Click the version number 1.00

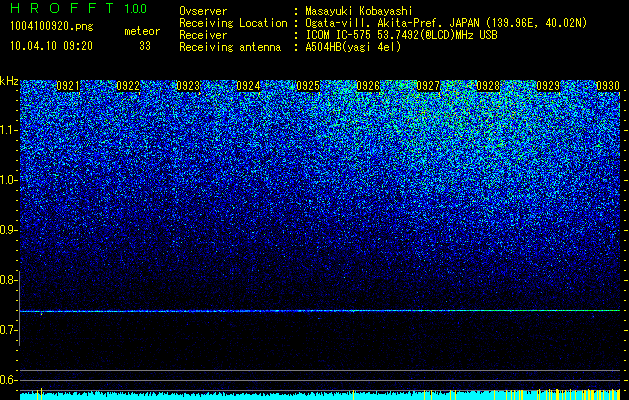pos(136,8)
